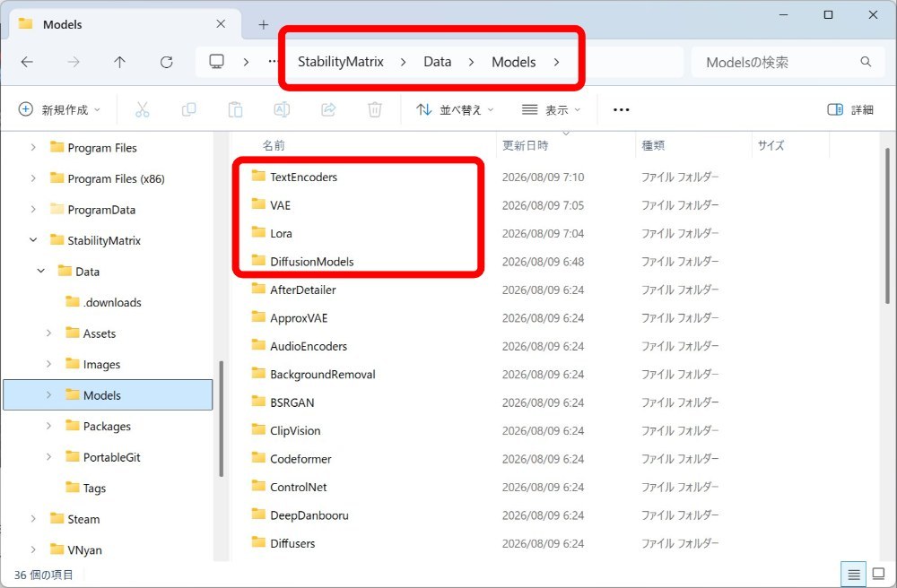The width and height of the screenshot is (897, 588).
Task: Select the ApproxVAE folder name
Action: (299, 317)
